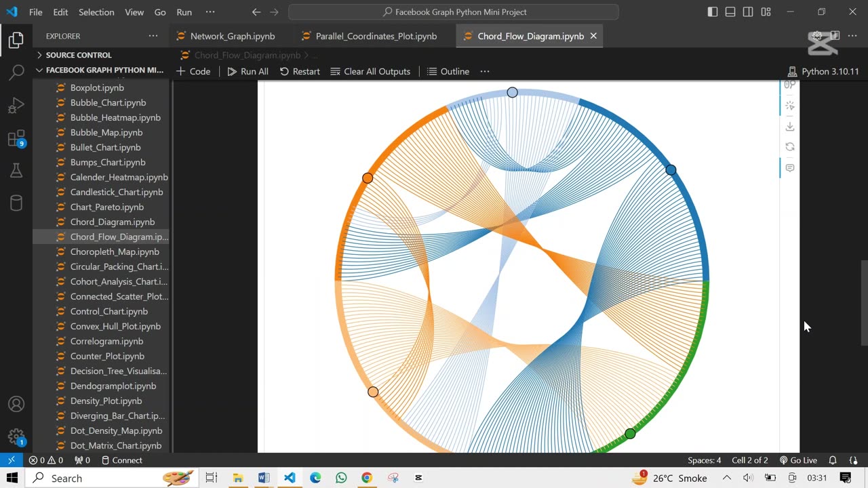Open Google Chrome from taskbar

[367, 478]
